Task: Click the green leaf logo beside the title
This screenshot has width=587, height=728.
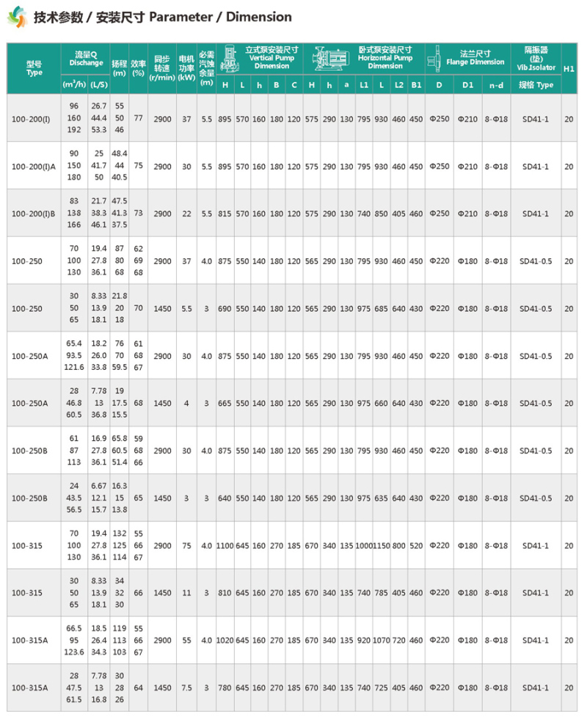Action: pos(17,17)
